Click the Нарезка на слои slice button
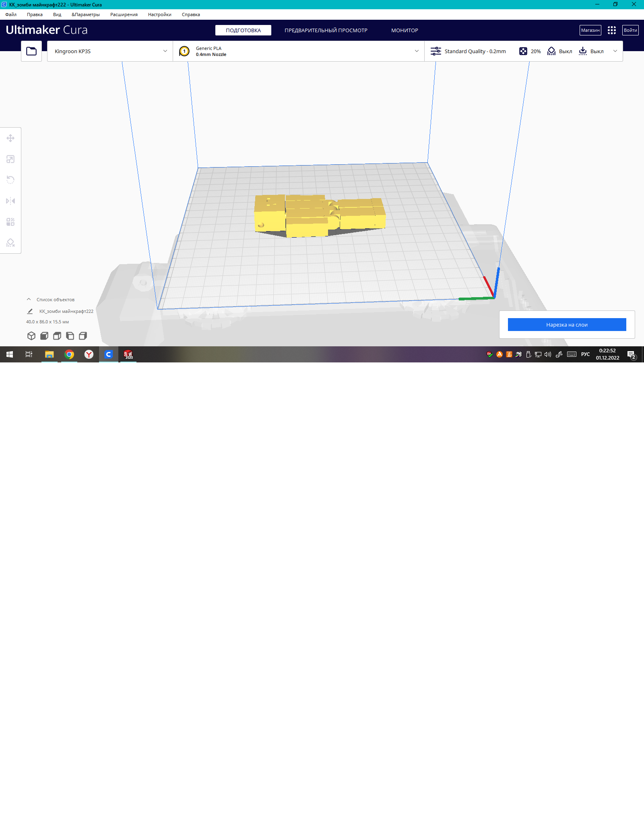Viewport: 644px width, 838px height. pyautogui.click(x=567, y=325)
